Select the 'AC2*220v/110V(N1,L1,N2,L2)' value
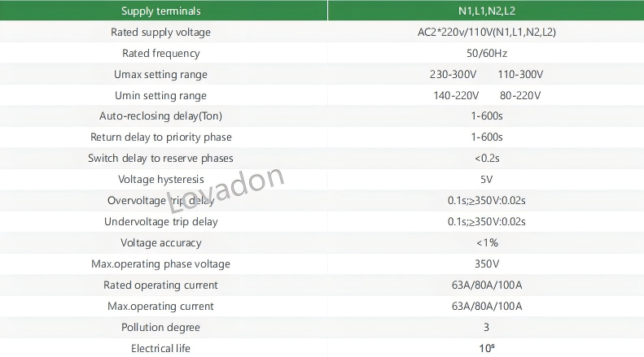The height and width of the screenshot is (357, 644). (487, 33)
